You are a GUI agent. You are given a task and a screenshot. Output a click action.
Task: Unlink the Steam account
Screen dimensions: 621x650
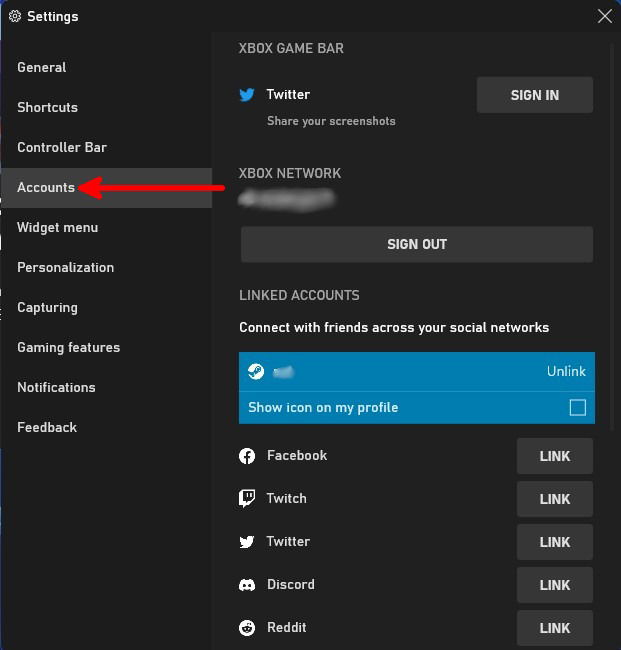pyautogui.click(x=566, y=371)
